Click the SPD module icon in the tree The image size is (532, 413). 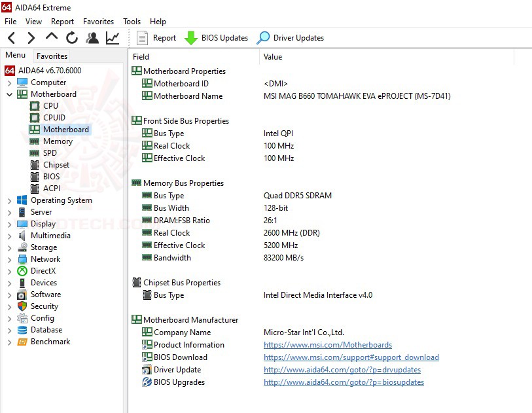[x=35, y=153]
